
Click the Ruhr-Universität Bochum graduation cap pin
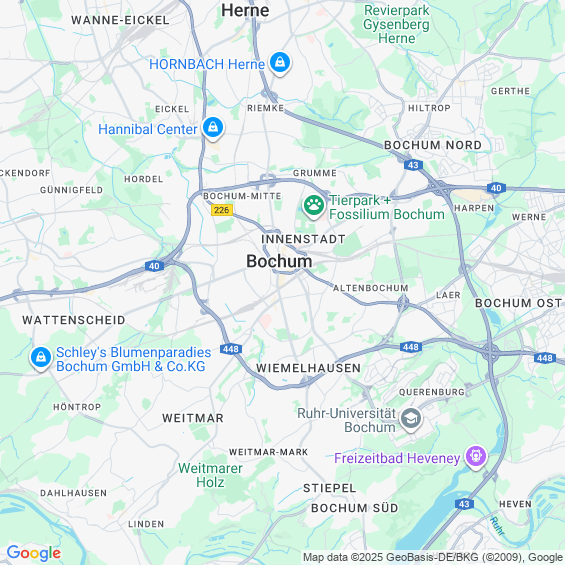pyautogui.click(x=411, y=419)
